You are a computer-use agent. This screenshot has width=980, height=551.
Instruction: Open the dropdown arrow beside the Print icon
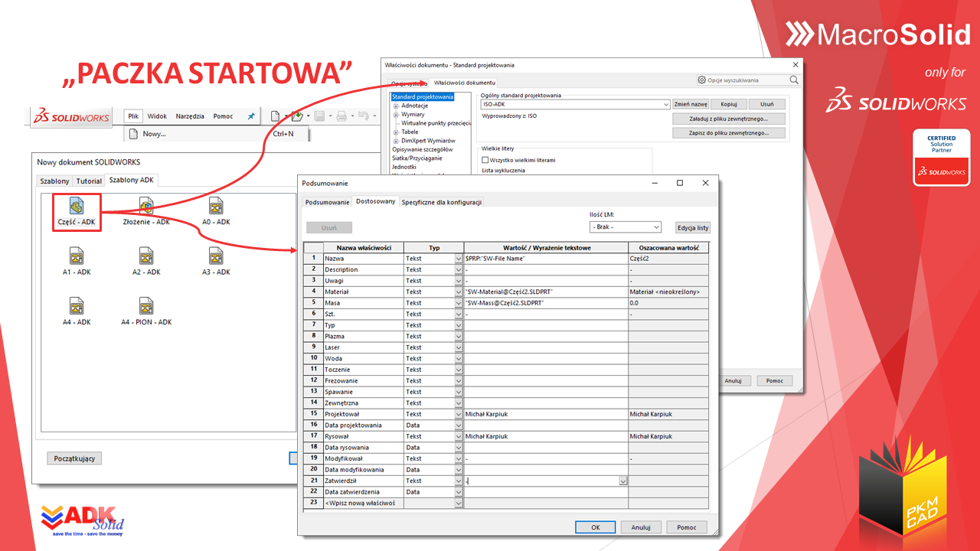351,116
